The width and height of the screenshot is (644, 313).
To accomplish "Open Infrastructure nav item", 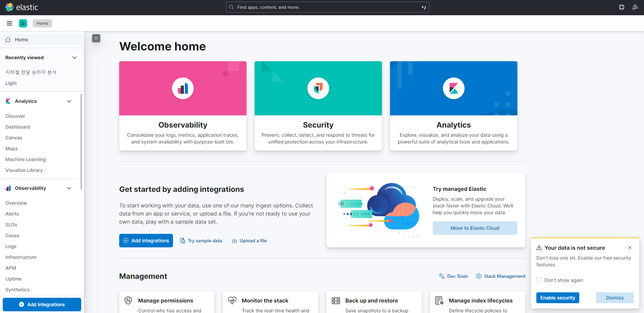I will click(21, 257).
